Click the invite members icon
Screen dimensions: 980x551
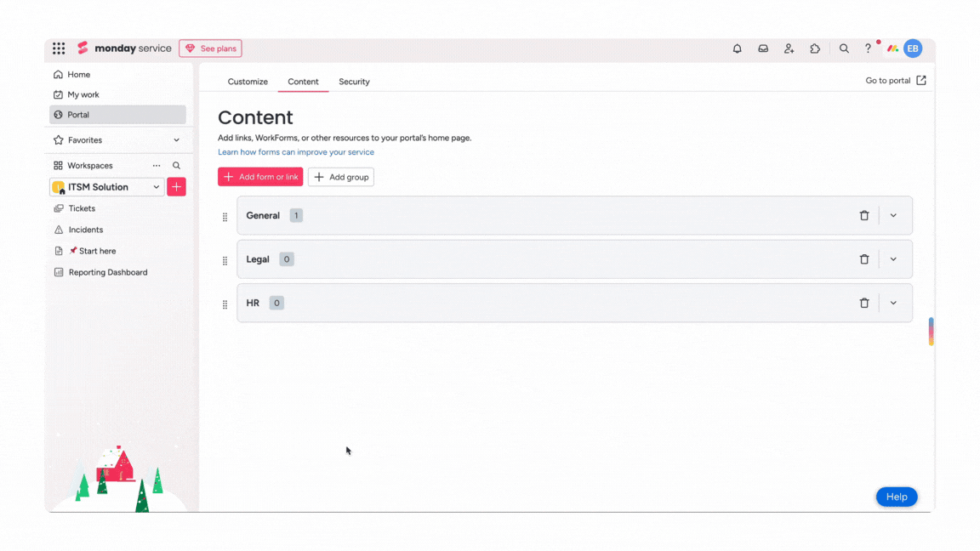pyautogui.click(x=789, y=48)
